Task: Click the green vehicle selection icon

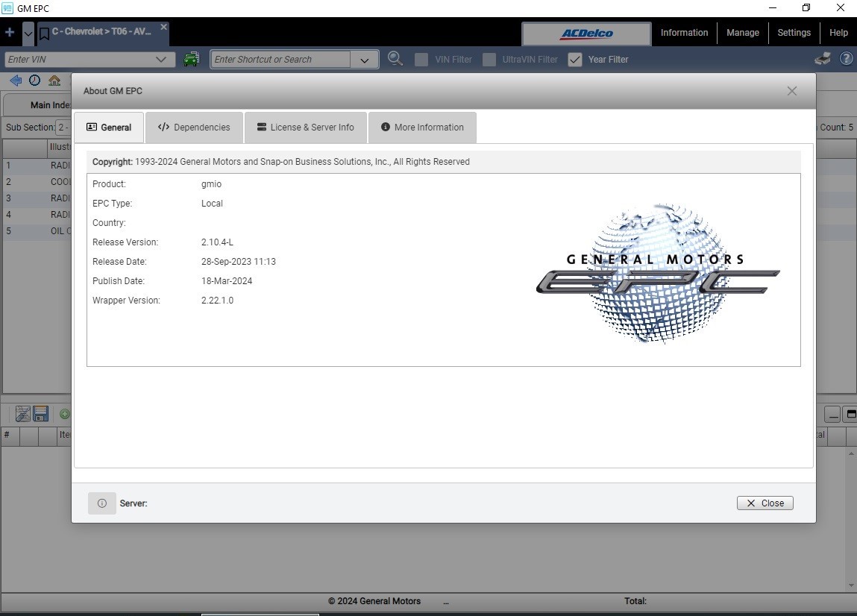Action: tap(191, 59)
